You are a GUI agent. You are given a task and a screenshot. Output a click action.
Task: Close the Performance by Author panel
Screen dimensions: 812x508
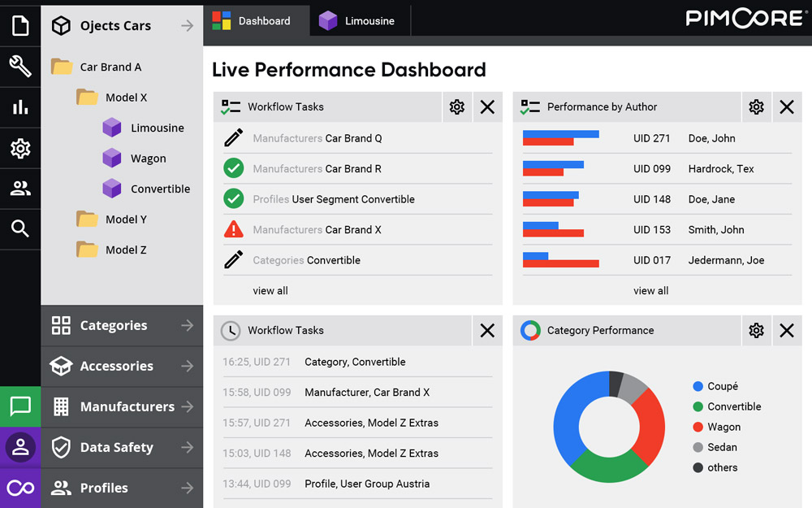point(787,106)
